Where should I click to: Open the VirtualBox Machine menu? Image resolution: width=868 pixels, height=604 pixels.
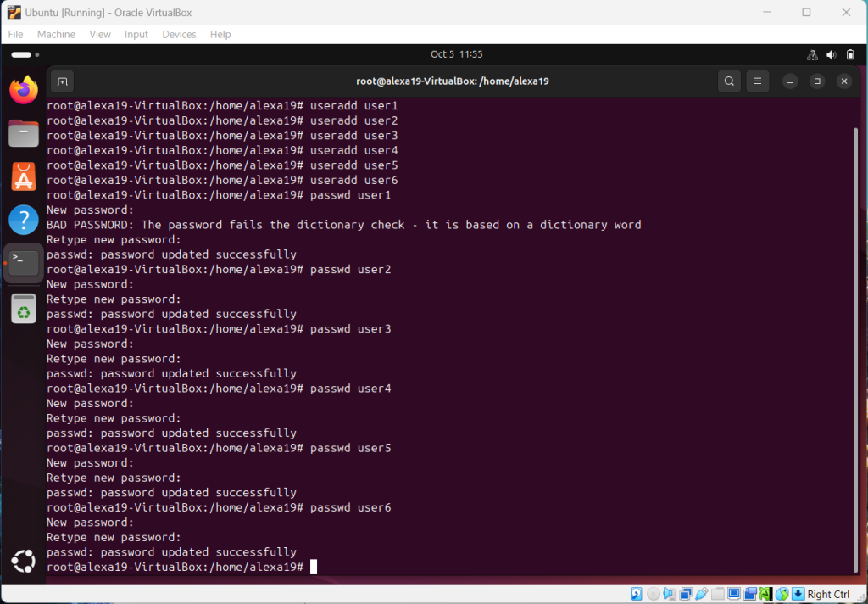tap(56, 35)
